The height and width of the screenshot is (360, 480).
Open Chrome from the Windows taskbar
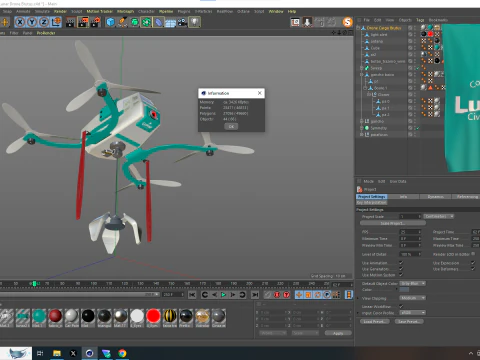122,353
